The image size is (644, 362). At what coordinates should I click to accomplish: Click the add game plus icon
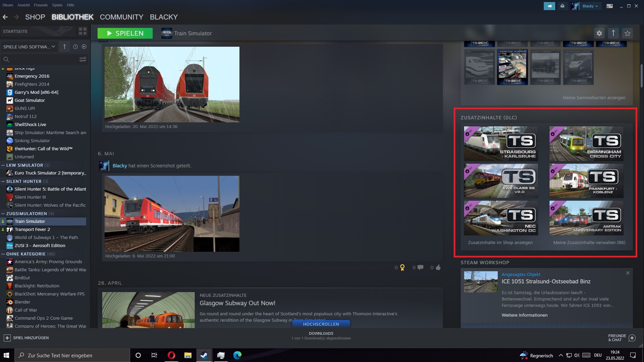(7, 338)
